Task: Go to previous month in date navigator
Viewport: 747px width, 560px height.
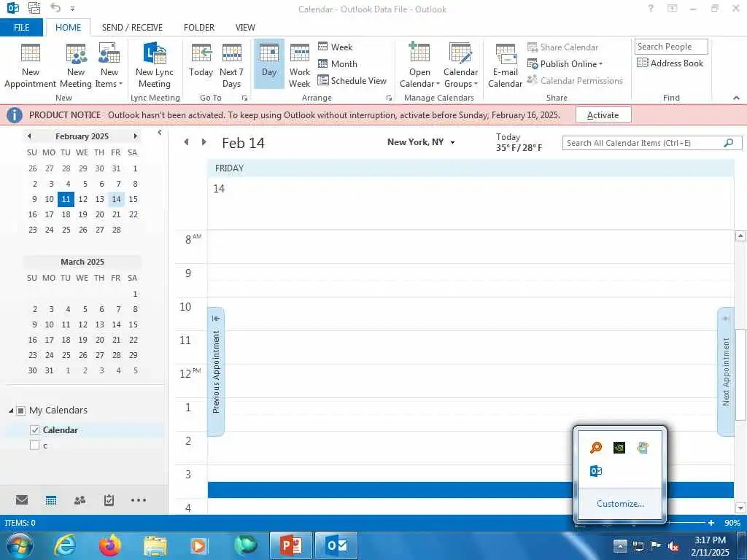Action: click(29, 136)
